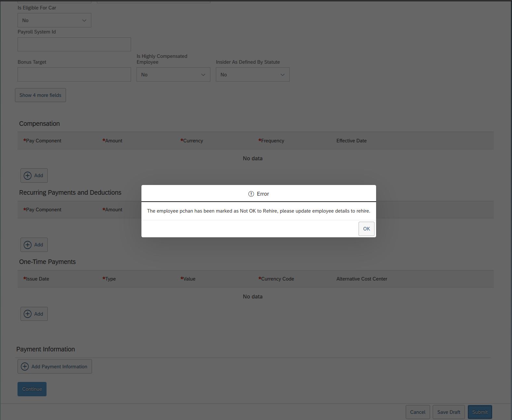Click Value column header in One-Time Payments
Image resolution: width=512 pixels, height=420 pixels.
188,279
